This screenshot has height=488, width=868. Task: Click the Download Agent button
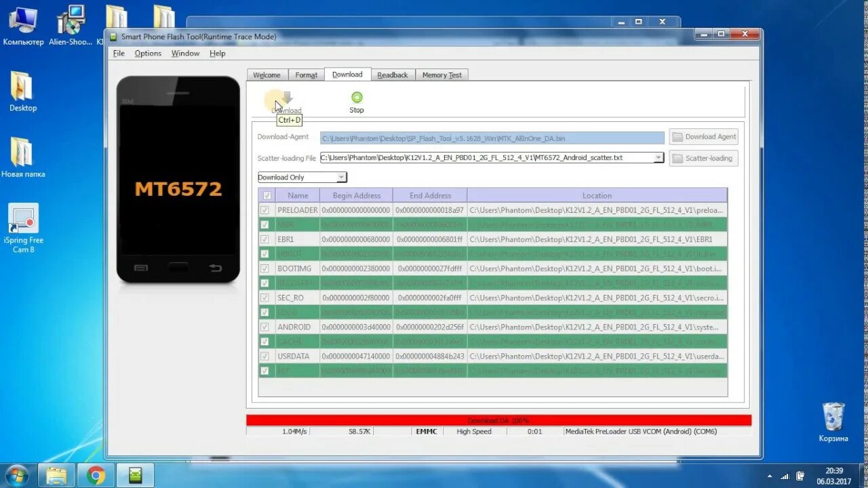click(x=703, y=137)
